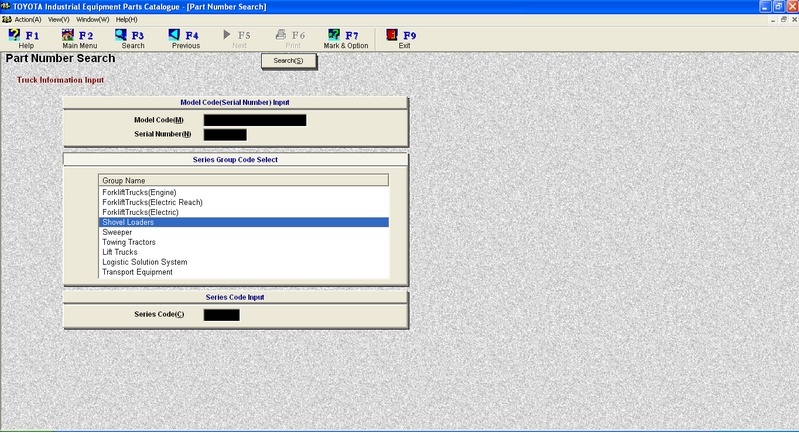
Task: Select Towing Tractors in group list
Action: pos(243,242)
